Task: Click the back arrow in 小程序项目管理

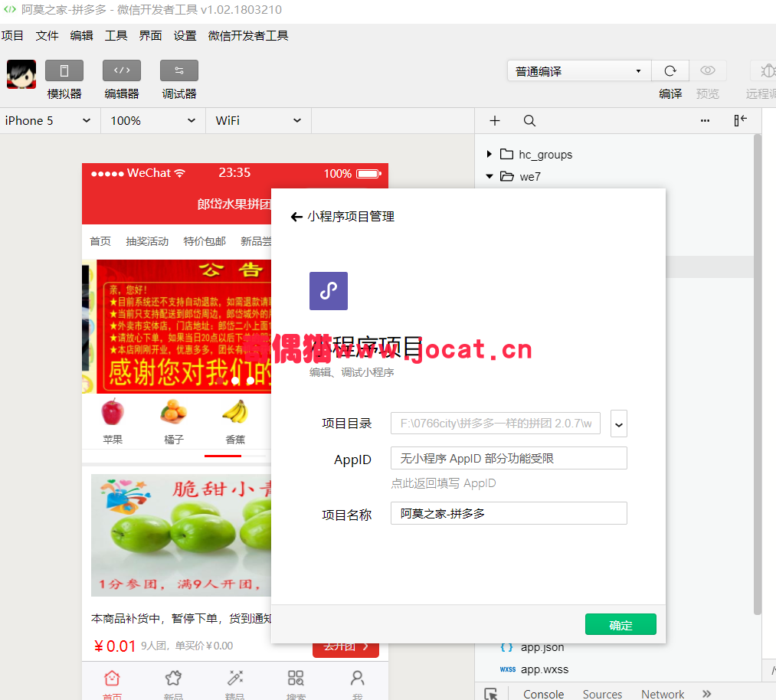Action: point(296,217)
